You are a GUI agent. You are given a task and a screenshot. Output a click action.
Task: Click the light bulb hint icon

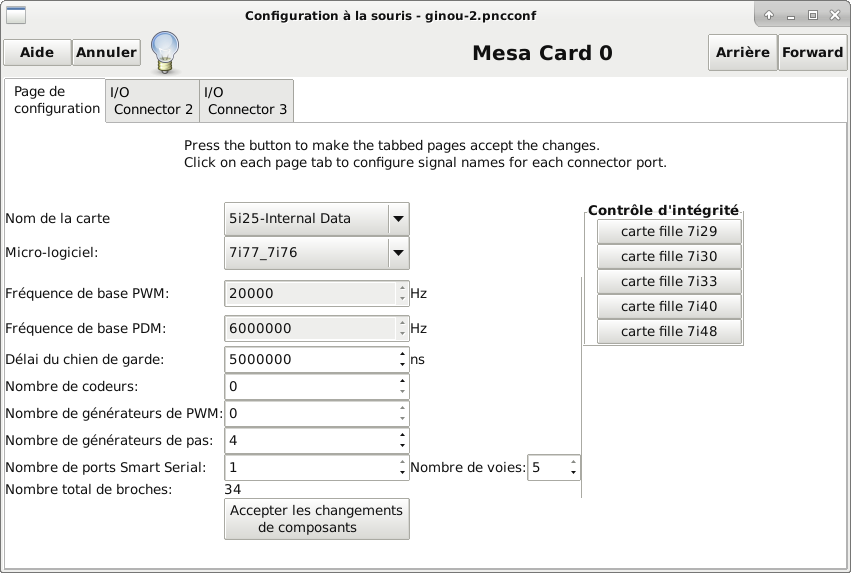[164, 52]
